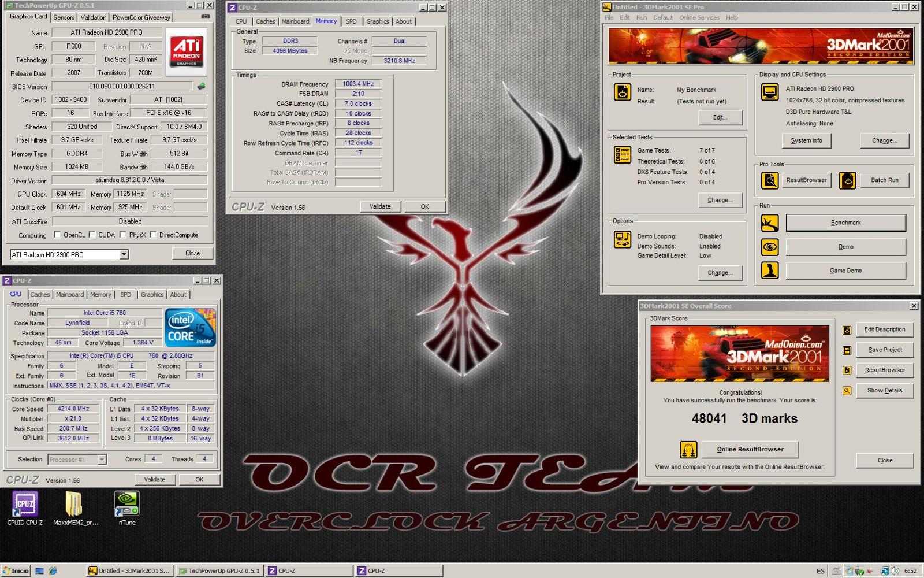Open the File menu in 3DMark2001
The image size is (924, 578).
pyautogui.click(x=609, y=18)
